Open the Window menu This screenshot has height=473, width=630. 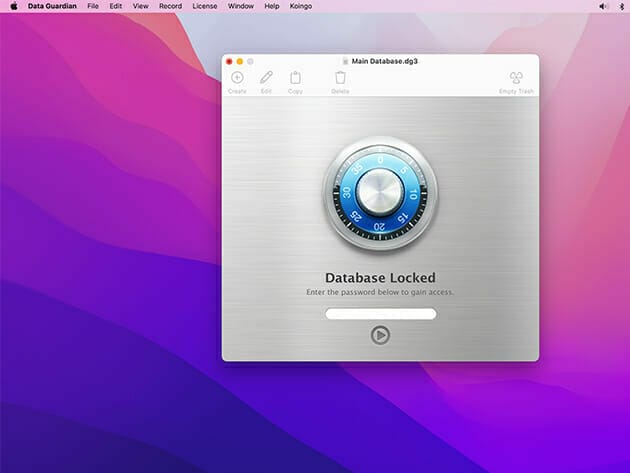click(240, 6)
